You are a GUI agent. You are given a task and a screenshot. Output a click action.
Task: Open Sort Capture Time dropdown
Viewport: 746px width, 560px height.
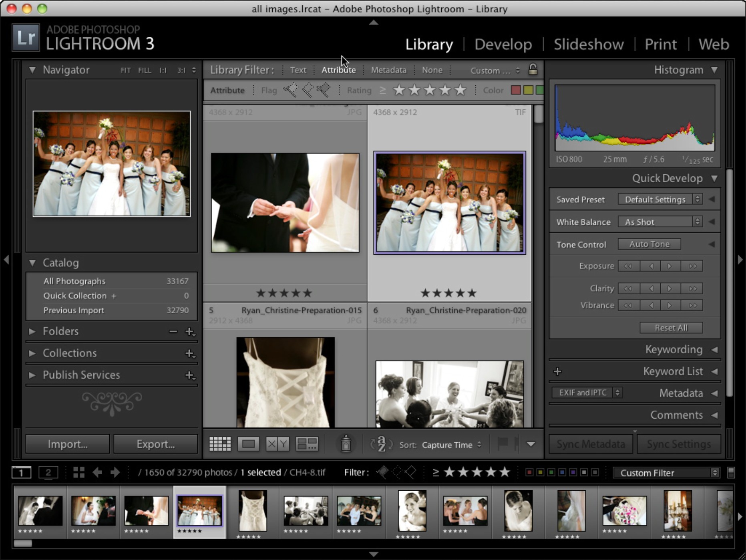pyautogui.click(x=451, y=445)
